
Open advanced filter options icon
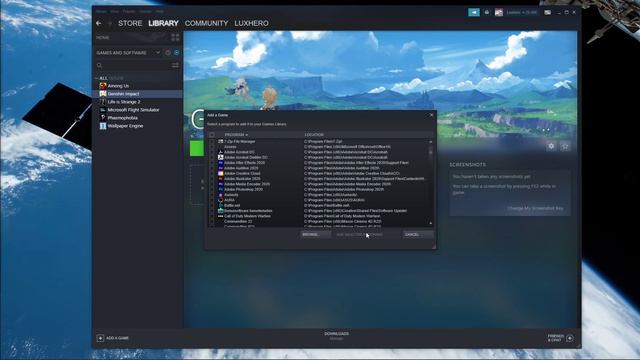click(175, 65)
